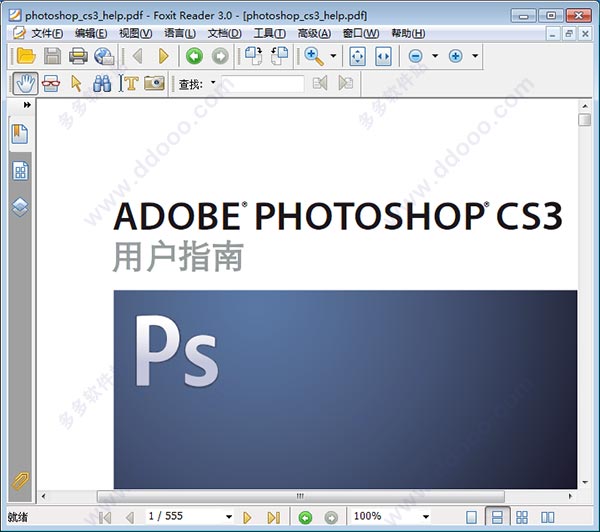This screenshot has height=532, width=600.
Task: Select the Zoom In magnifier tool
Action: pyautogui.click(x=314, y=56)
